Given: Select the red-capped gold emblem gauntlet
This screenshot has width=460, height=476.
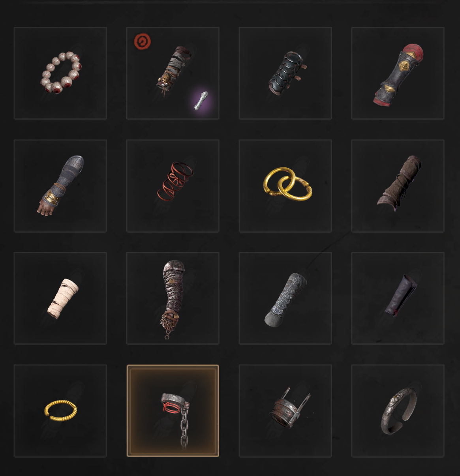Looking at the screenshot, I should 398,75.
